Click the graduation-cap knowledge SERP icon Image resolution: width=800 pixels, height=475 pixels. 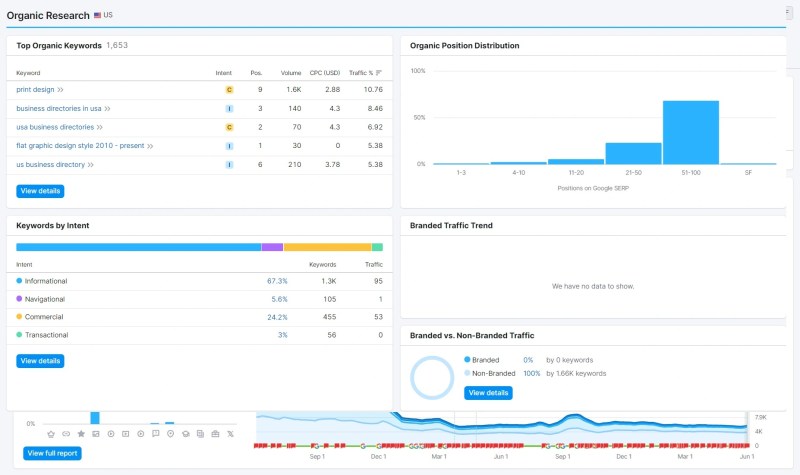coord(186,434)
